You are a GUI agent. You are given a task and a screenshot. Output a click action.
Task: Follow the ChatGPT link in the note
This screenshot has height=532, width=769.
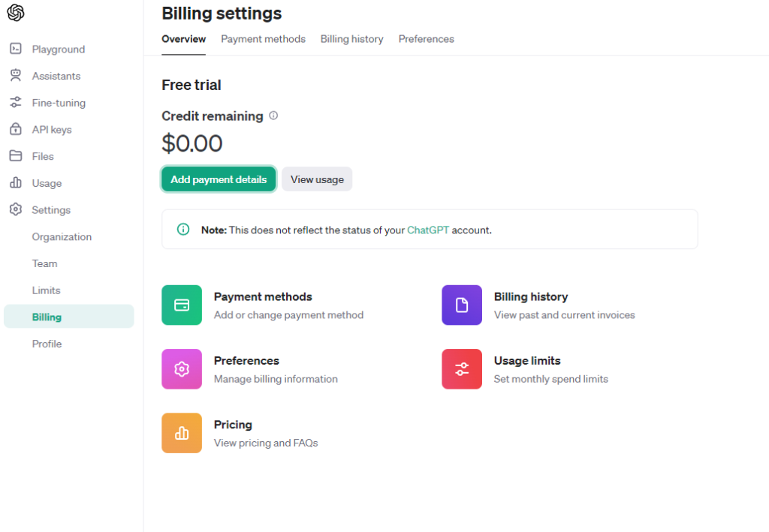428,230
